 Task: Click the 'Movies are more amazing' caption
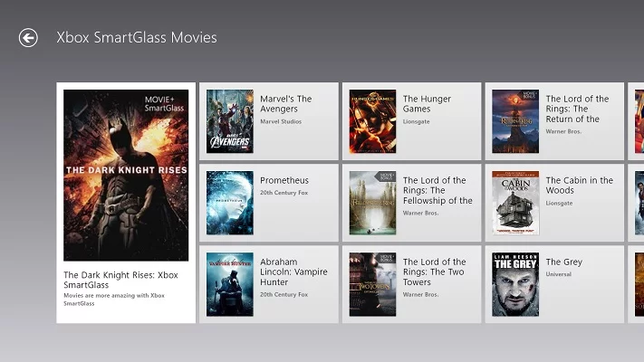(x=114, y=300)
